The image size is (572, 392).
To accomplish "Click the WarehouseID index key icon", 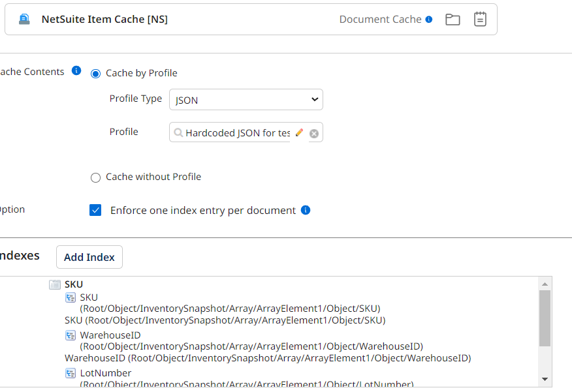I will point(71,335).
